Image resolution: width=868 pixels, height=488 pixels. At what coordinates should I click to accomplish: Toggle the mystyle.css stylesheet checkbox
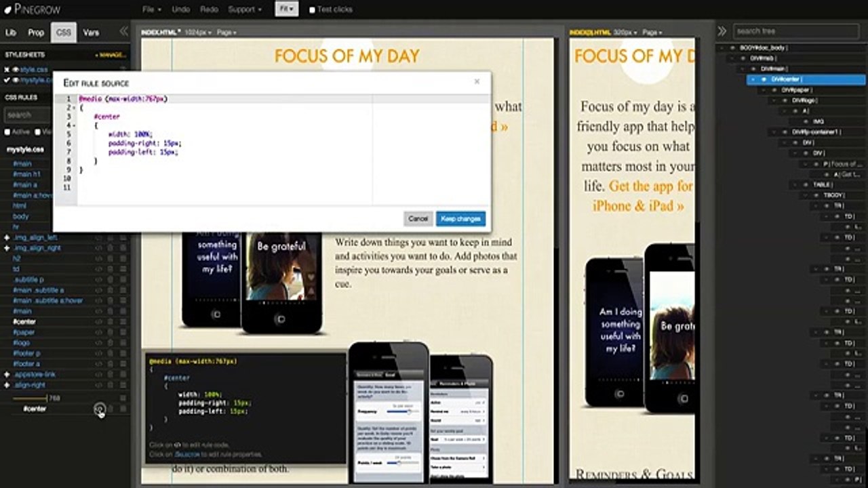click(x=7, y=80)
